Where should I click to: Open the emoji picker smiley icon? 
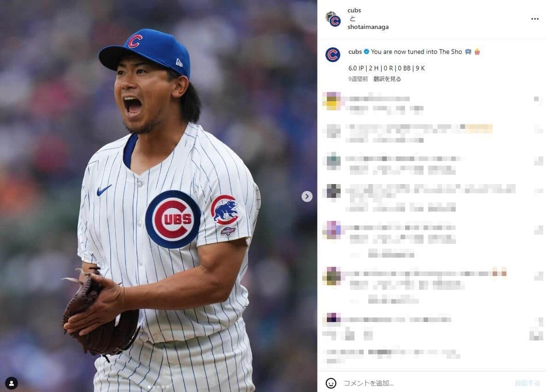point(331,383)
